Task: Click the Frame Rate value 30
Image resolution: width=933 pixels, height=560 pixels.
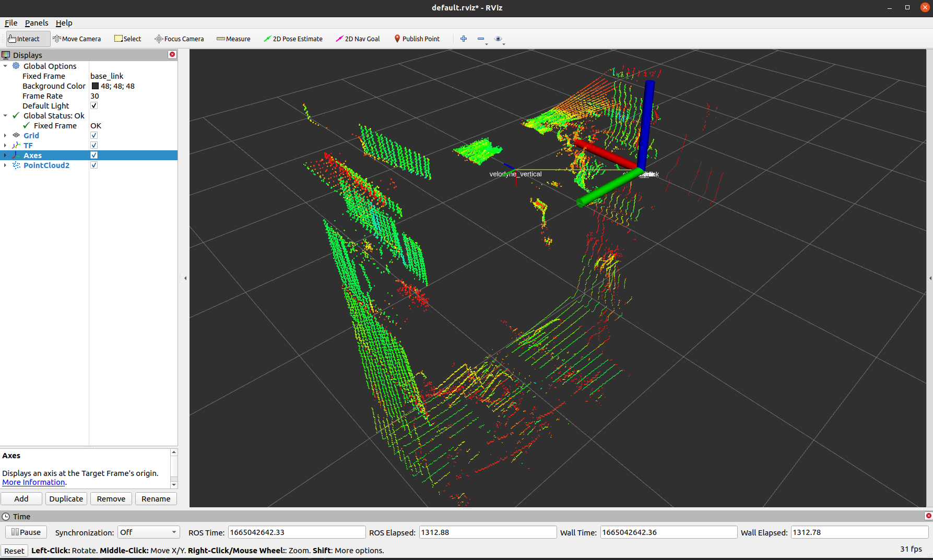Action: [x=95, y=96]
